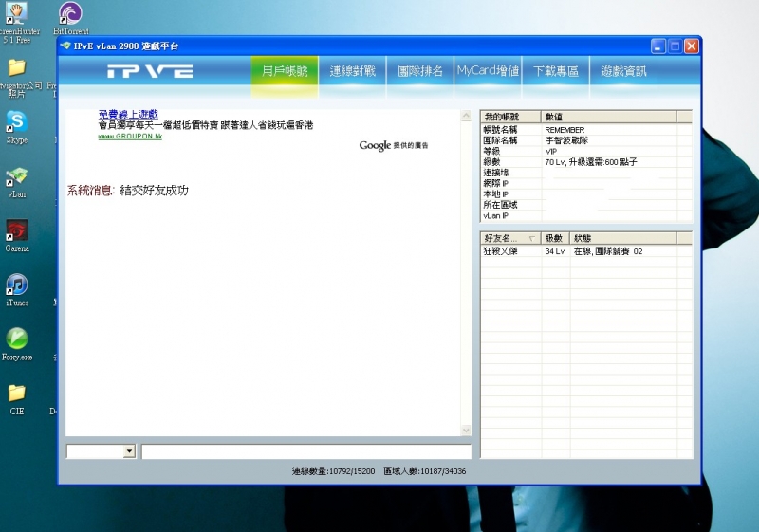The image size is (759, 532).
Task: Open the vLan desktop shortcut
Action: coord(17,182)
